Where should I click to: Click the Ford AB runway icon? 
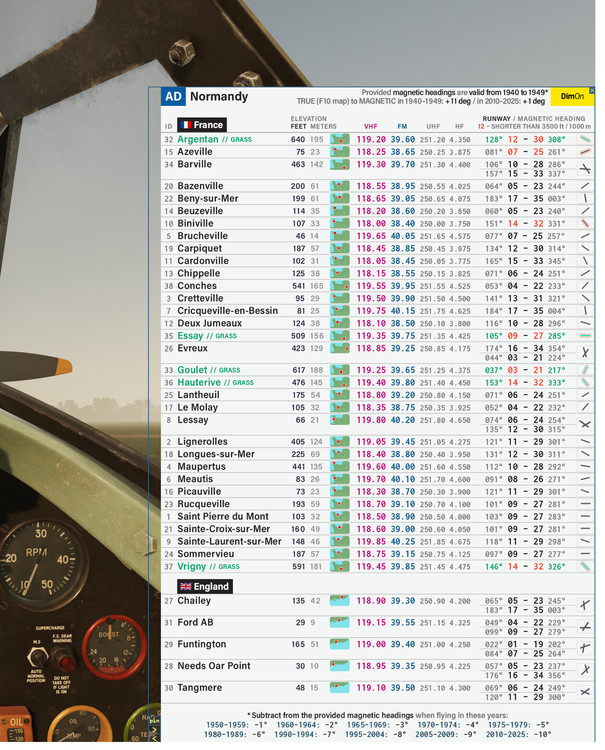click(585, 627)
